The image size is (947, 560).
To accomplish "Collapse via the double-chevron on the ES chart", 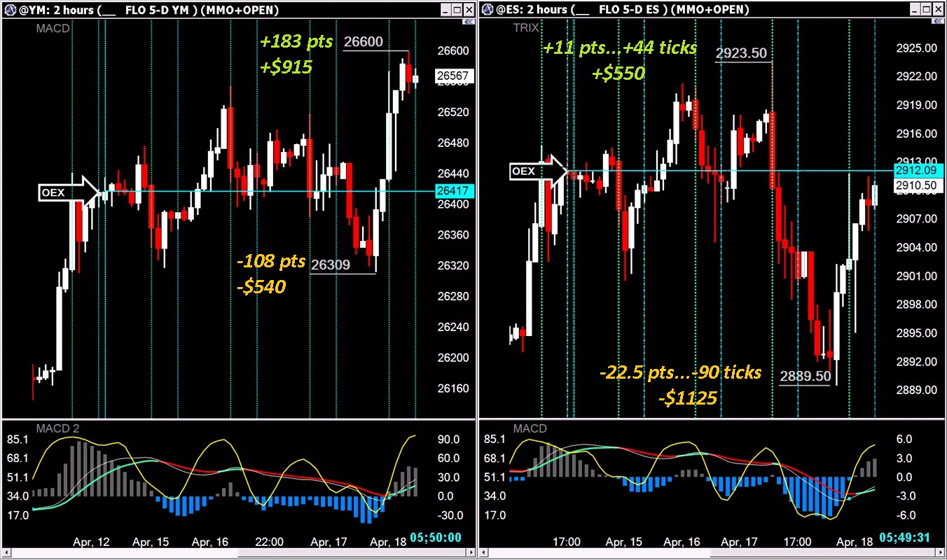I will coord(939,22).
